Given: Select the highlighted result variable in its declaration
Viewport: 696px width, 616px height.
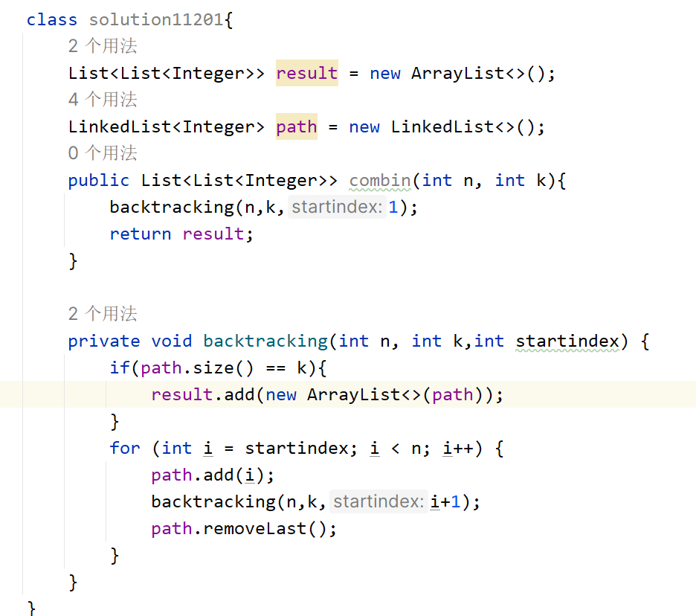Looking at the screenshot, I should (x=306, y=74).
